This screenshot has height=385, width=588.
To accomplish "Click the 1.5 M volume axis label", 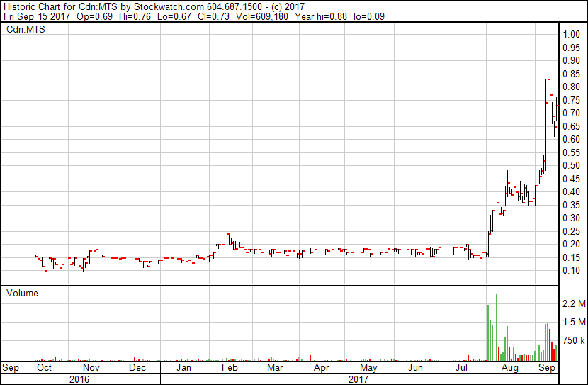I will pos(574,322).
